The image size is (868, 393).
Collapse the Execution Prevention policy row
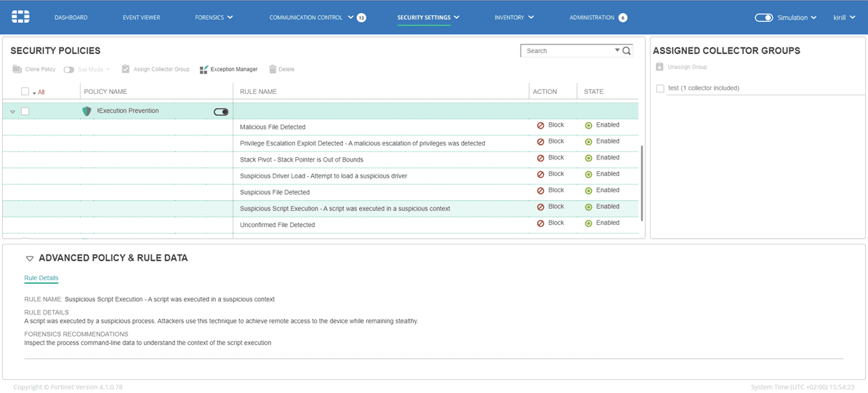point(12,112)
